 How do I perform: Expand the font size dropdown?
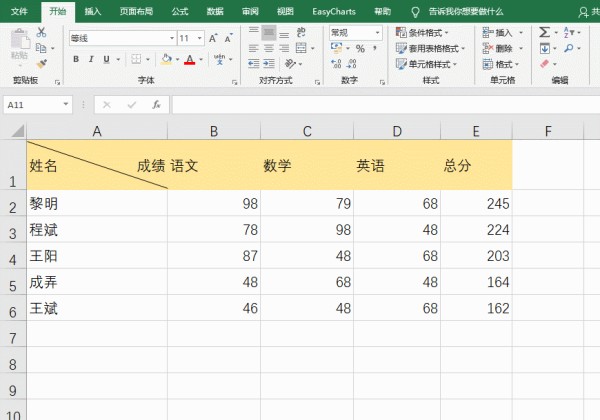point(200,38)
